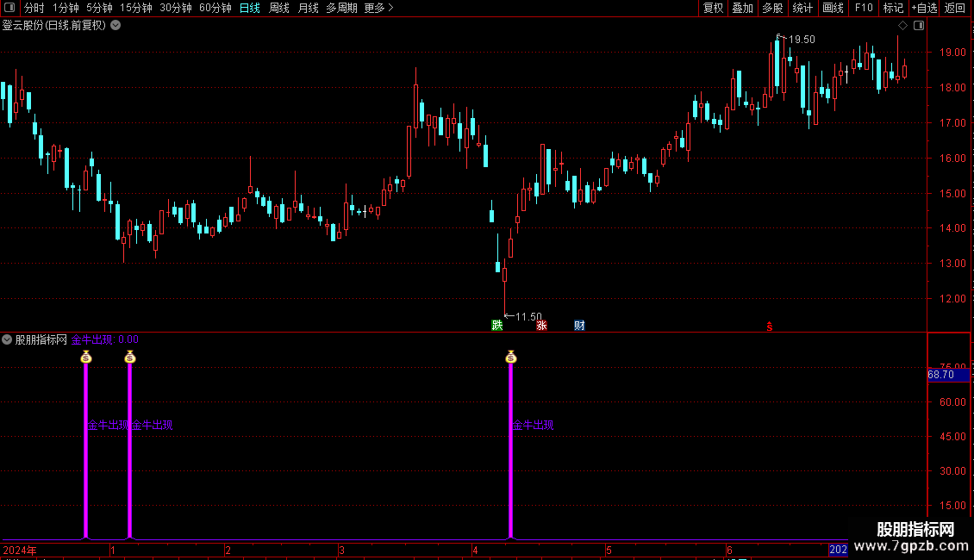Click the 19.50 high price label

tap(802, 40)
